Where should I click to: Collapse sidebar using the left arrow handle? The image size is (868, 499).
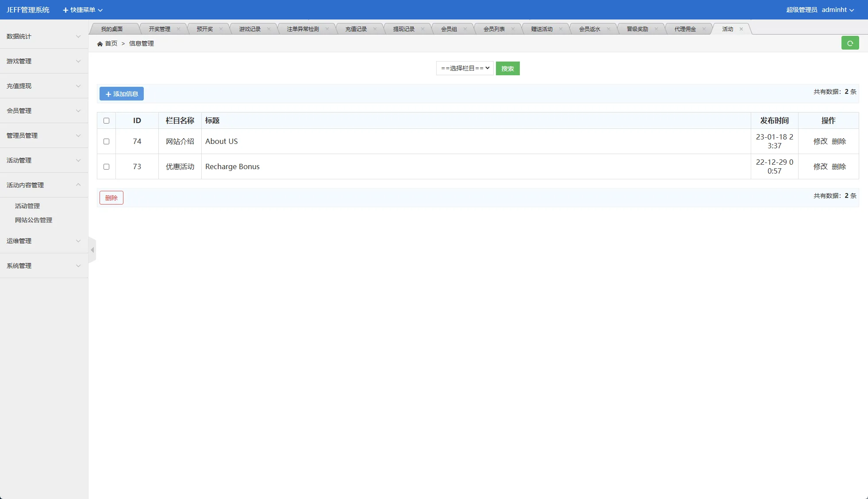click(x=92, y=250)
